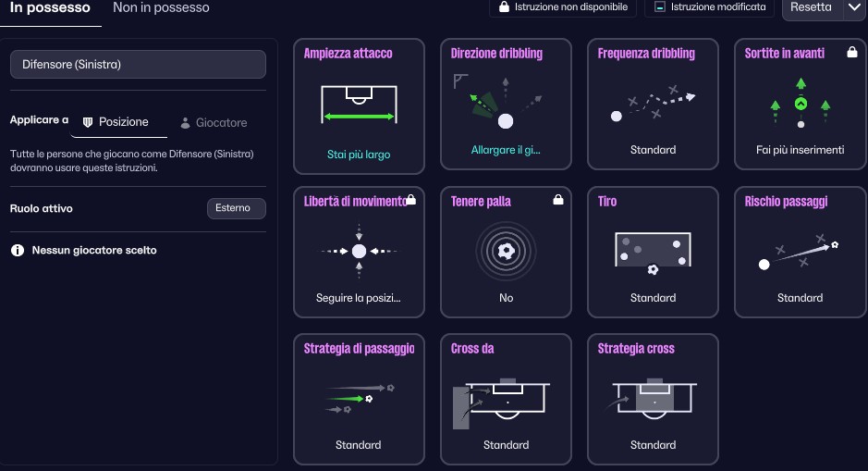Open the Strategia di passaggio instruction card
The image size is (868, 471).
click(x=359, y=399)
